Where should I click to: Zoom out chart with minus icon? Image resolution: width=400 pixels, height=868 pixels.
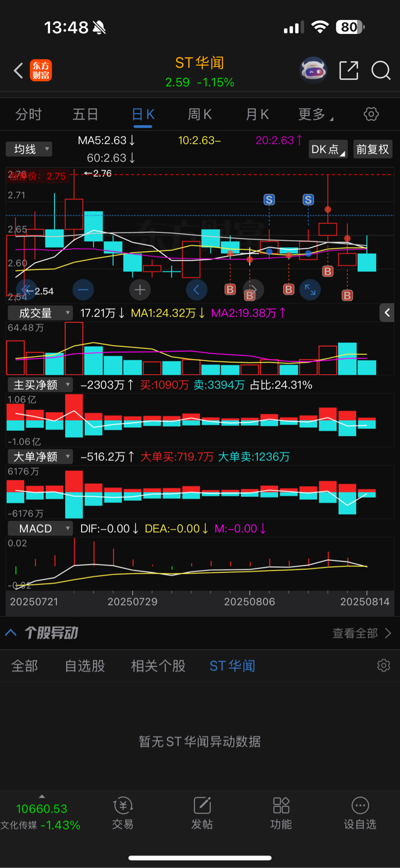click(83, 289)
